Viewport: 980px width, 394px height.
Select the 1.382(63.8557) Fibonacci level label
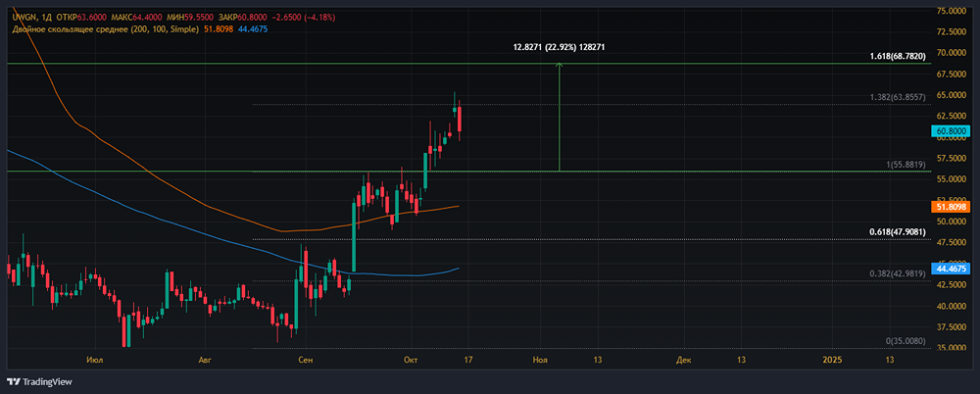click(900, 98)
